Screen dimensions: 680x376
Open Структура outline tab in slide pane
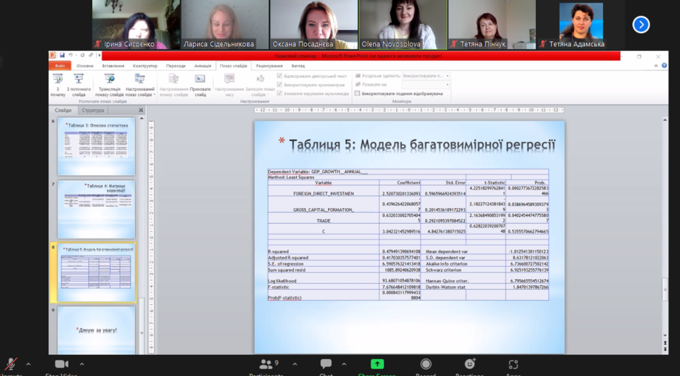(x=93, y=110)
